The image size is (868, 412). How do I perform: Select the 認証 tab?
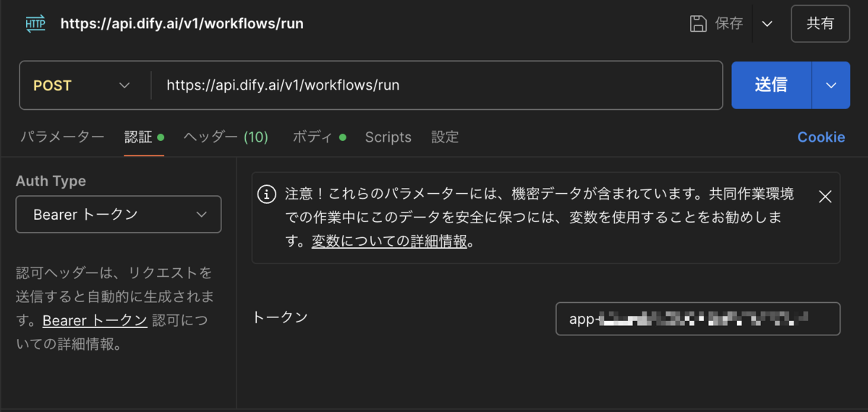pyautogui.click(x=144, y=137)
